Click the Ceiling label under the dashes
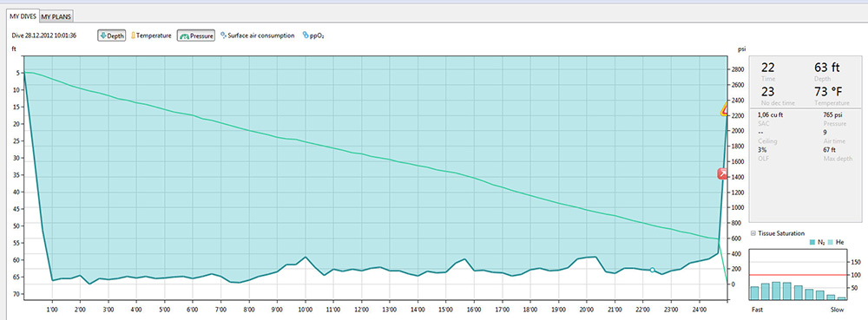The height and width of the screenshot is (320, 868). tap(767, 141)
